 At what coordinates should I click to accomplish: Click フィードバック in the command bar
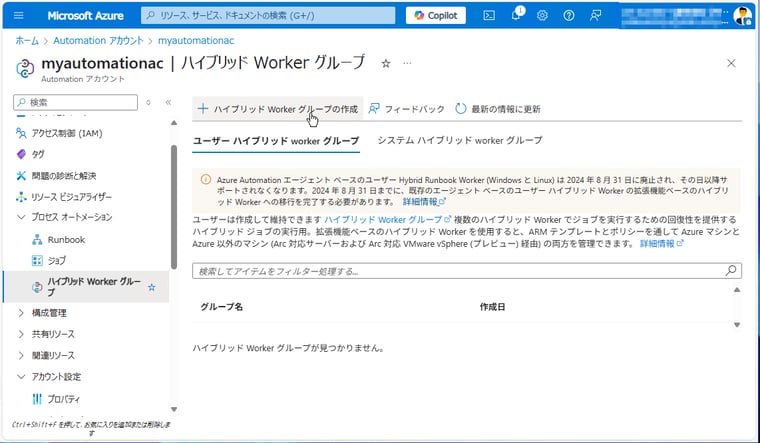(406, 109)
